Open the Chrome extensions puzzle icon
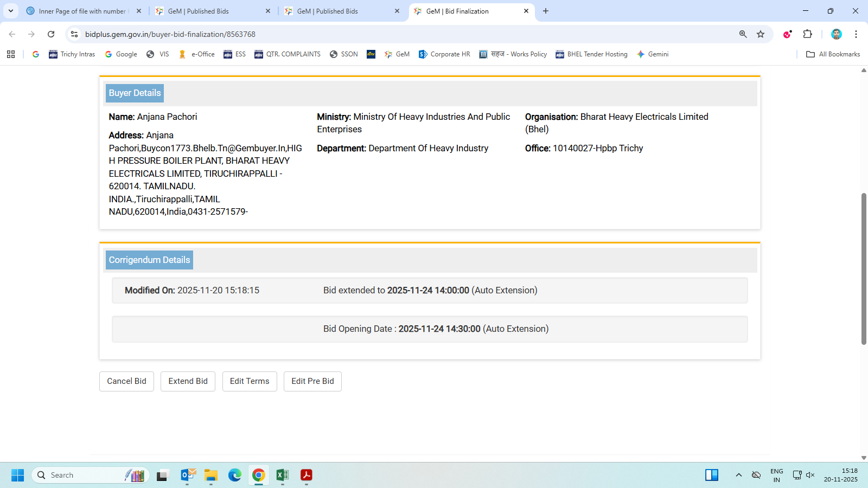This screenshot has height=488, width=868. click(x=807, y=34)
